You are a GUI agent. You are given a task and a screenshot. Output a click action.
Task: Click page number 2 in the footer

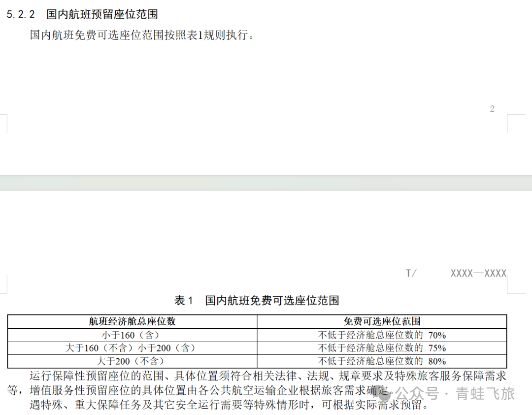[492, 109]
